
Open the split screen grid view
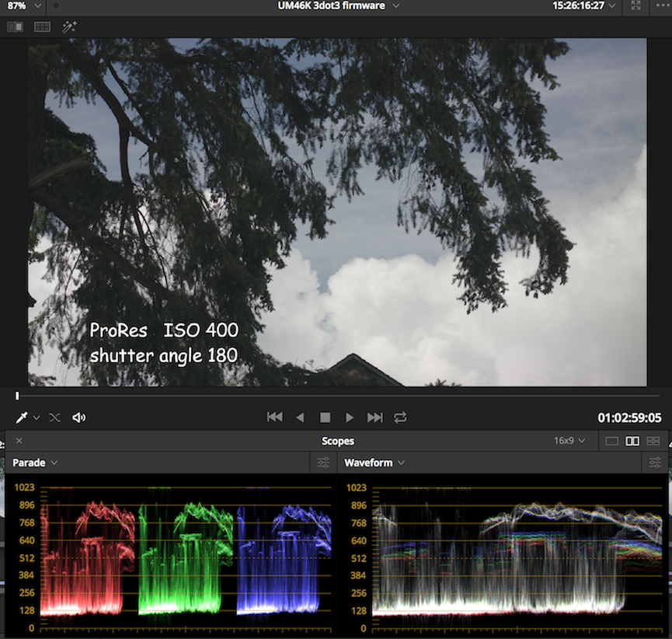(42, 27)
